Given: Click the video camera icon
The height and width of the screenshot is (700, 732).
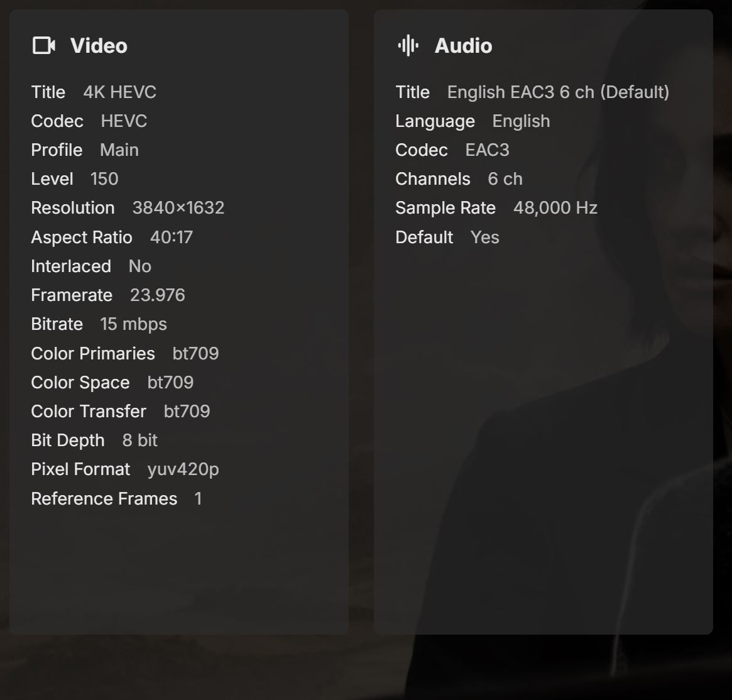Looking at the screenshot, I should 44,45.
